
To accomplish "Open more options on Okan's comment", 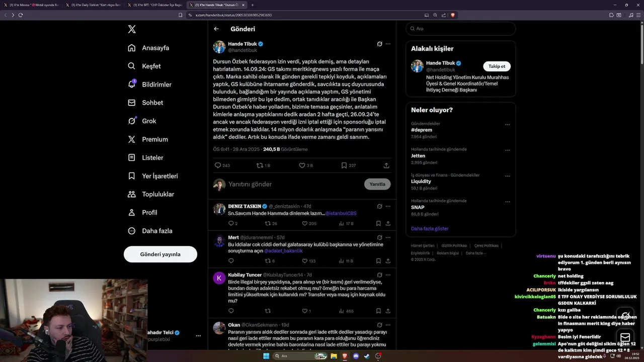I will (388, 325).
